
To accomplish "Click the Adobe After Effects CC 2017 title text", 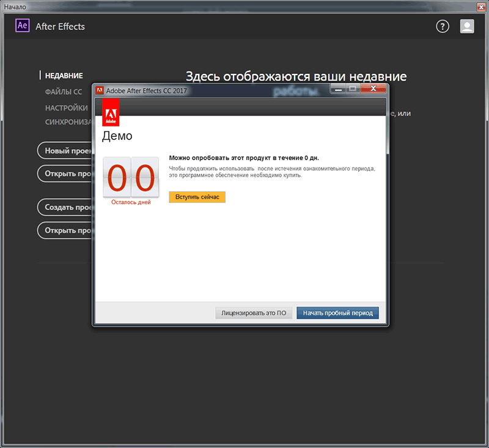I will (x=147, y=90).
